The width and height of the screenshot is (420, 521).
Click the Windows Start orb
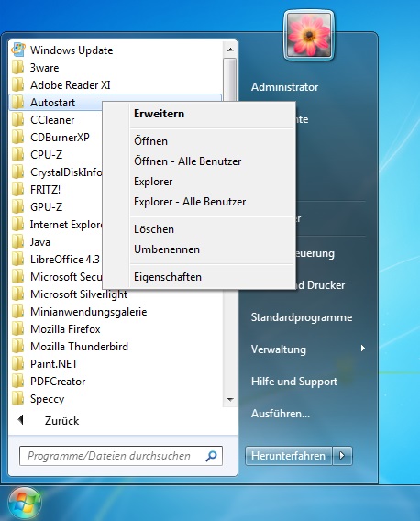(x=25, y=504)
